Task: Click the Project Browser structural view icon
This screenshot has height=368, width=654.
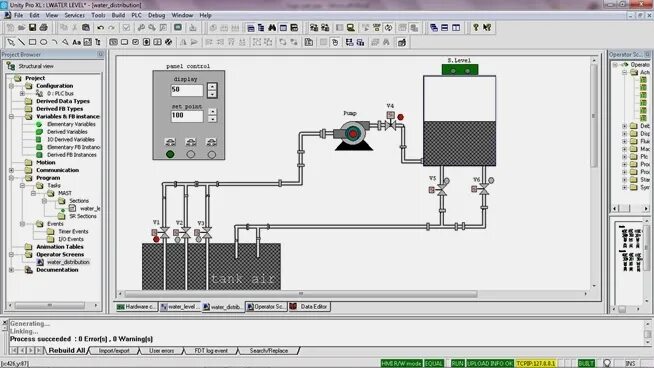Action: coord(11,66)
